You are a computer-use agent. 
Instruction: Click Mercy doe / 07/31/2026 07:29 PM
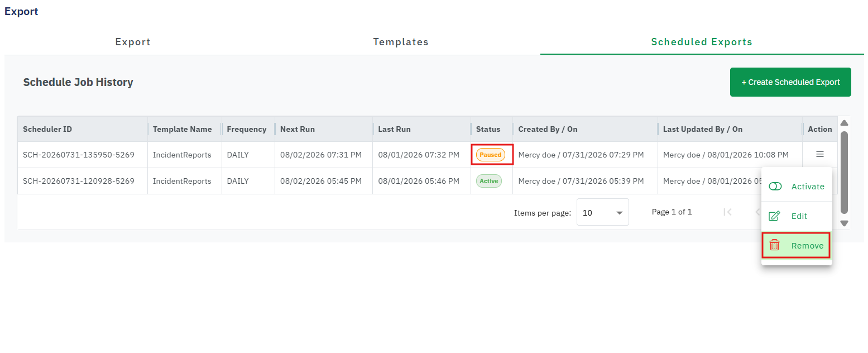point(581,155)
